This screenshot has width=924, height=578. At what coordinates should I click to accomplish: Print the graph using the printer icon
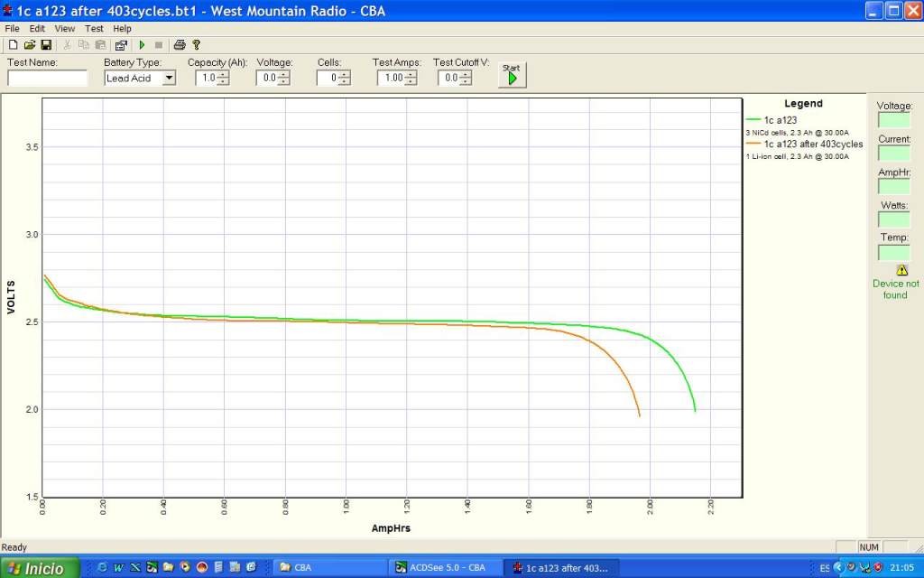[x=180, y=44]
